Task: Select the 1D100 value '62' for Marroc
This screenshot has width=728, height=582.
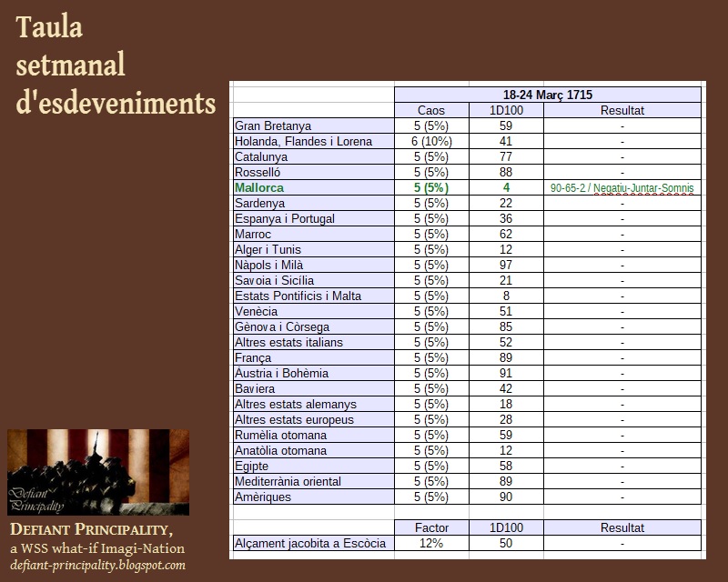Action: [x=506, y=234]
